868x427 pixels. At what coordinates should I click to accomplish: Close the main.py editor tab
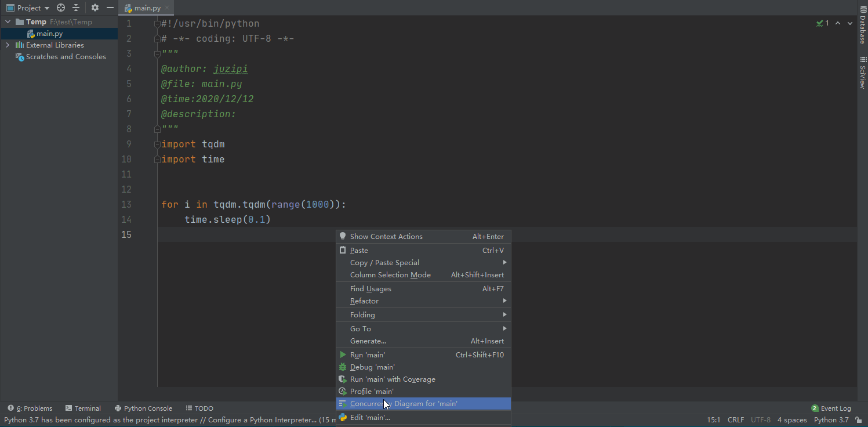(168, 9)
